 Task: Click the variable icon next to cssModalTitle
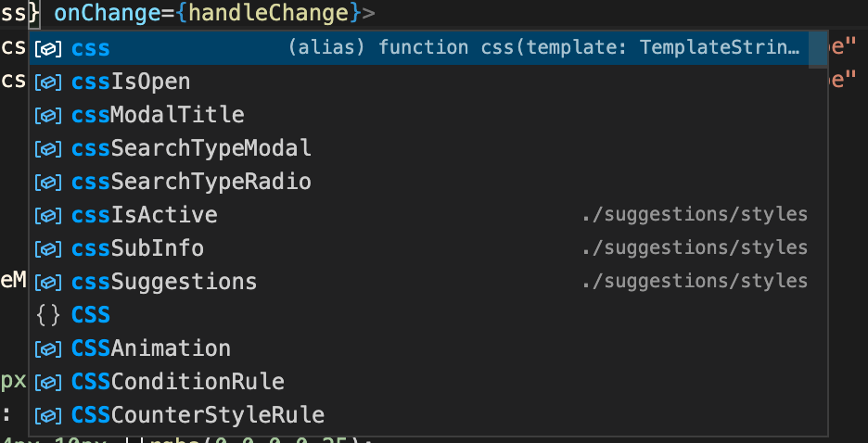point(47,115)
